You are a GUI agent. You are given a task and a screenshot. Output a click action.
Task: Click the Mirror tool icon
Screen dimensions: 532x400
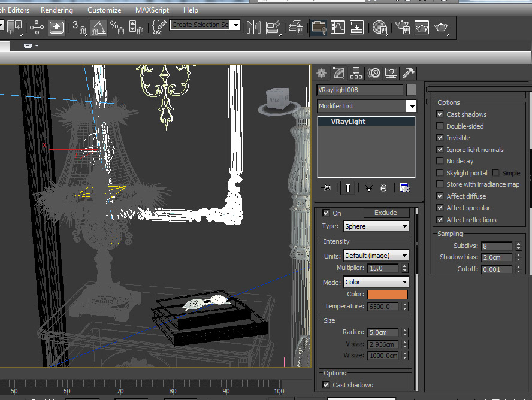click(253, 26)
